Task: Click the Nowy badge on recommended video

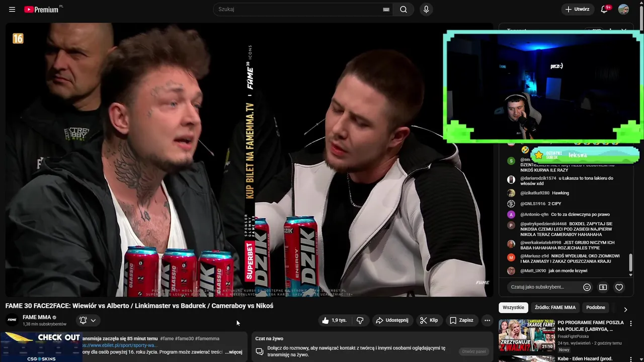Action: coord(564,350)
